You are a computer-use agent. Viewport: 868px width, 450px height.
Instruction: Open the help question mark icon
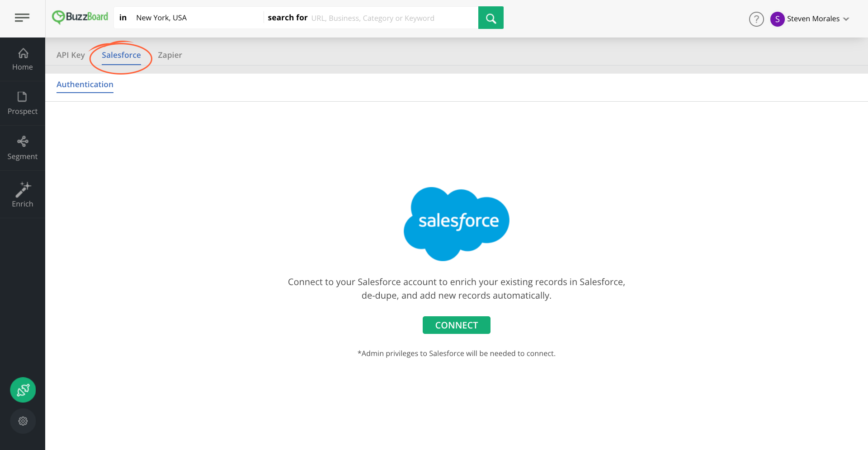[756, 19]
